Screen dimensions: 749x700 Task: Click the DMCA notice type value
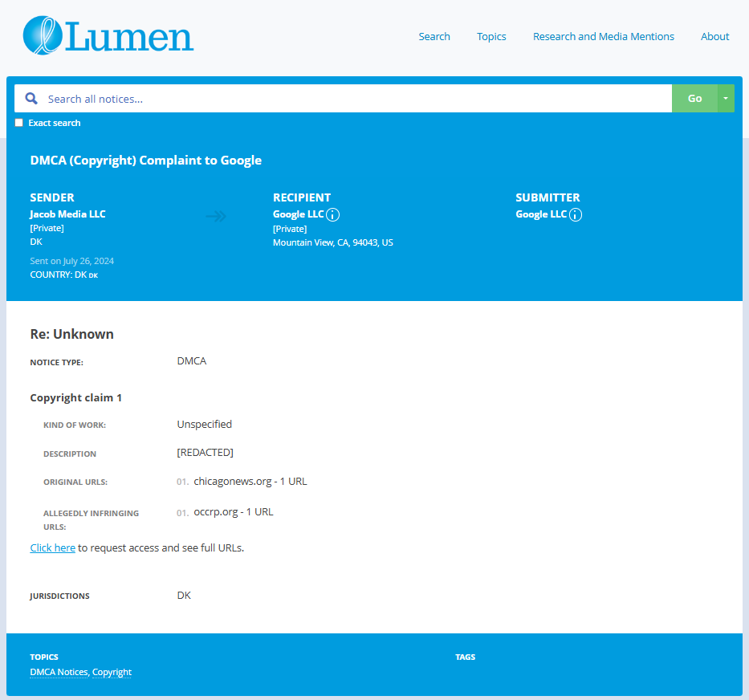[x=192, y=360]
